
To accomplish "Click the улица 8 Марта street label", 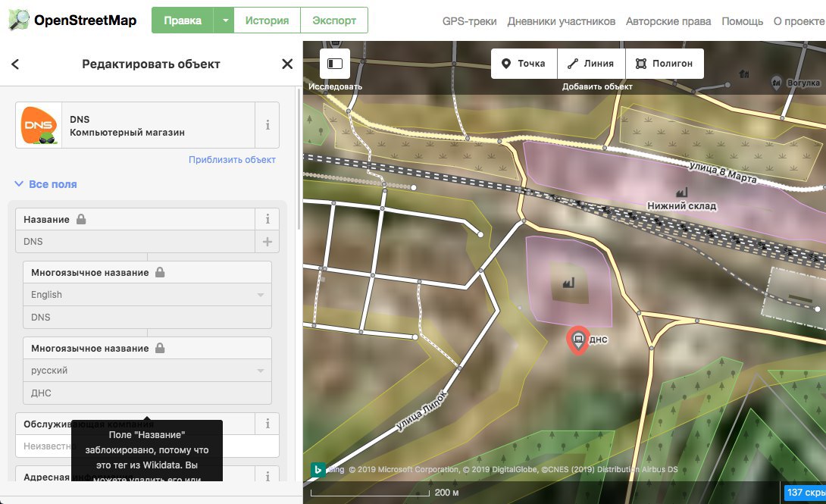I will [723, 172].
